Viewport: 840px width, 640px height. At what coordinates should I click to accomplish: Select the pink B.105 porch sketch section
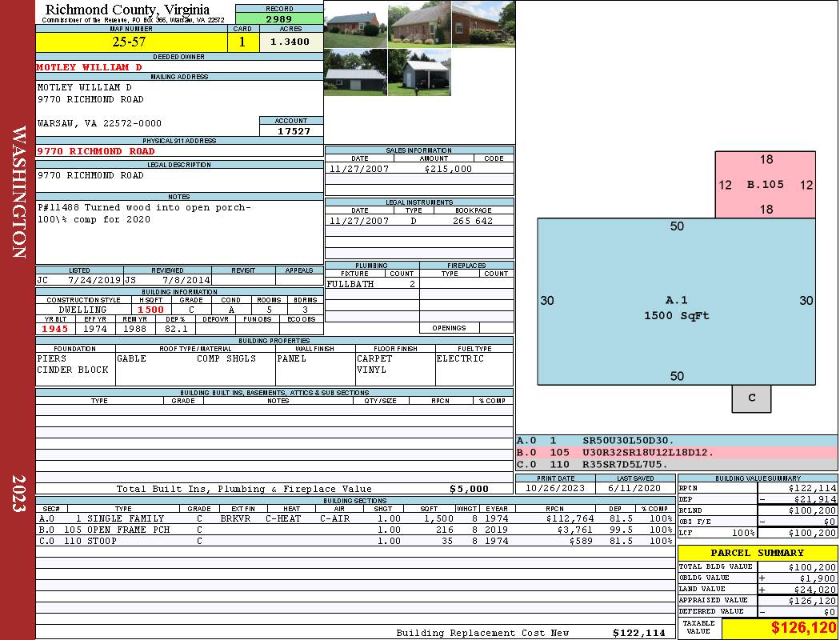765,184
